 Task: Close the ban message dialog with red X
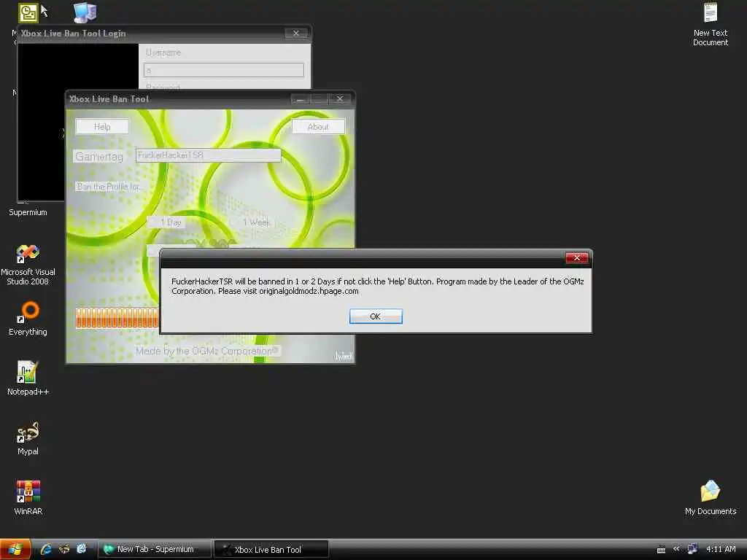click(576, 257)
